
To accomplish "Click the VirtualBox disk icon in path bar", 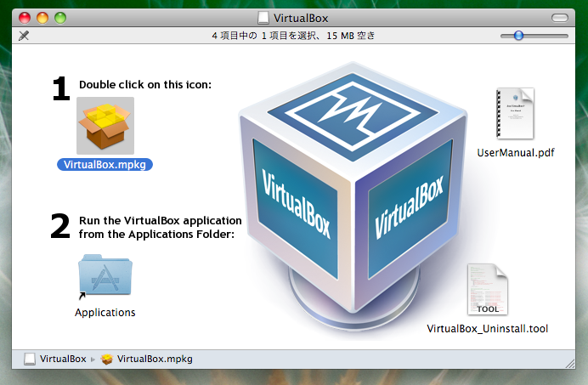I will [x=30, y=359].
